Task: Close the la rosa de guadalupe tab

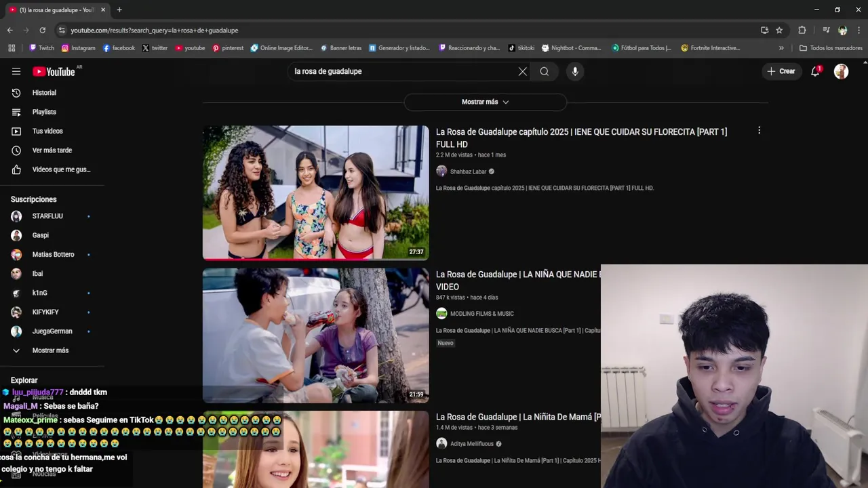Action: (103, 9)
